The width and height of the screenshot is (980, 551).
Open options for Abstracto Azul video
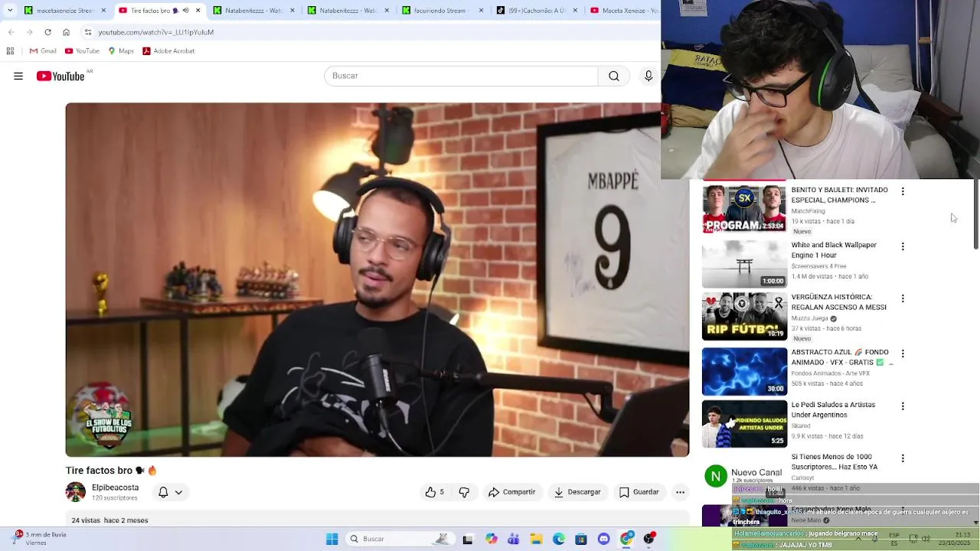click(903, 354)
